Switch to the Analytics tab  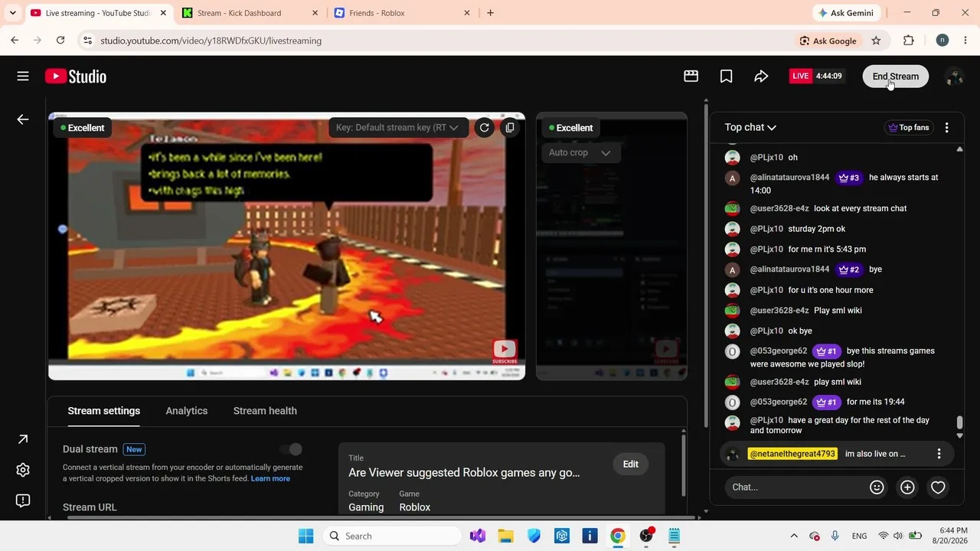187,411
